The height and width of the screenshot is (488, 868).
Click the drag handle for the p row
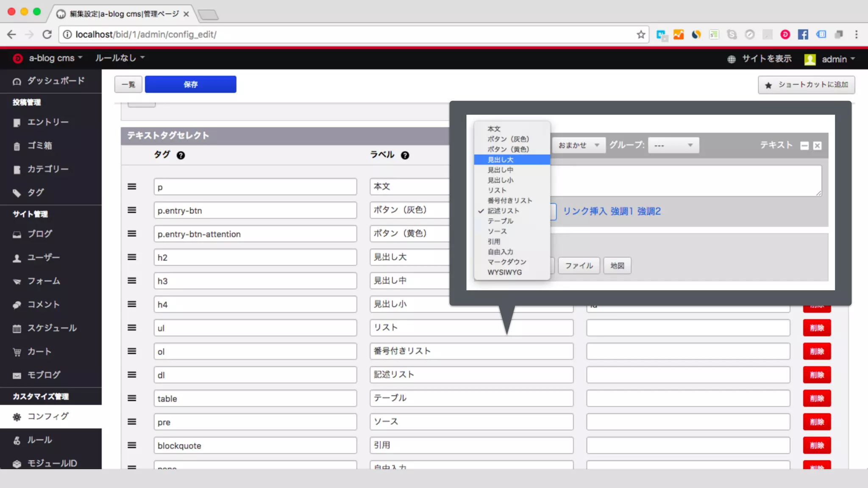click(x=132, y=187)
